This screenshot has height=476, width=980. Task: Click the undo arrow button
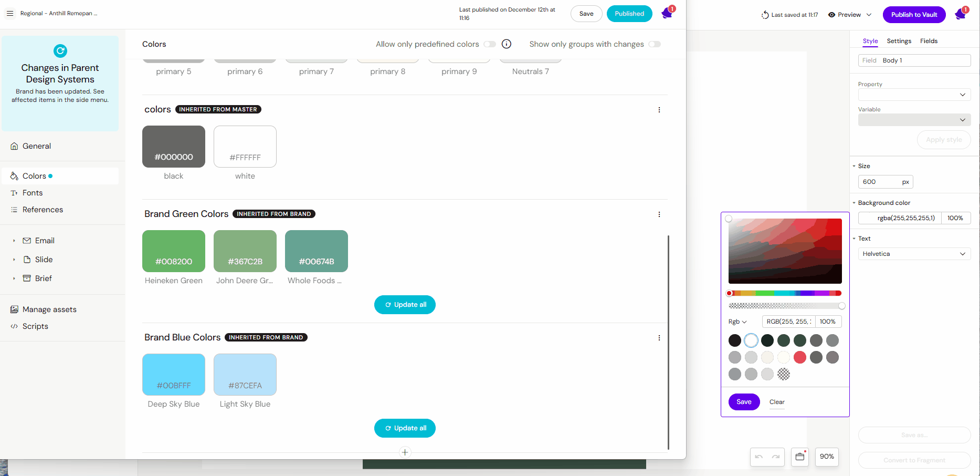[759, 457]
